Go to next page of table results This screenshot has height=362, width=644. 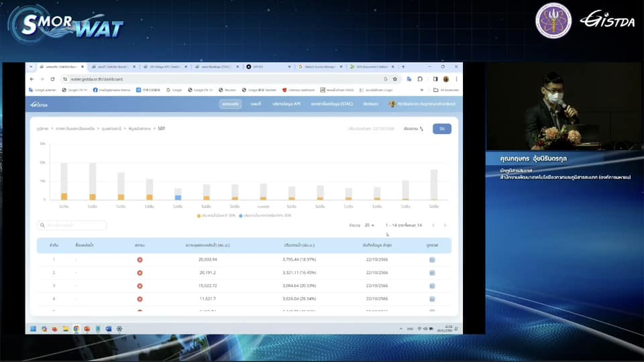tap(445, 225)
